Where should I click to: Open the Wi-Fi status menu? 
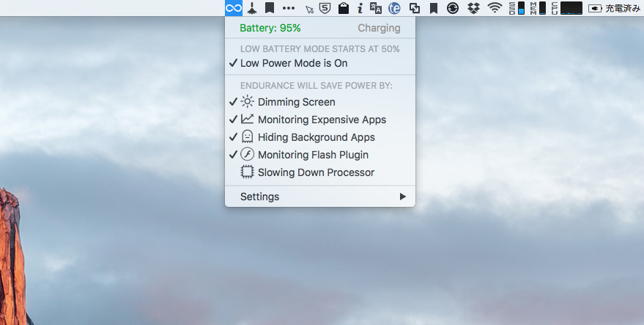point(495,8)
